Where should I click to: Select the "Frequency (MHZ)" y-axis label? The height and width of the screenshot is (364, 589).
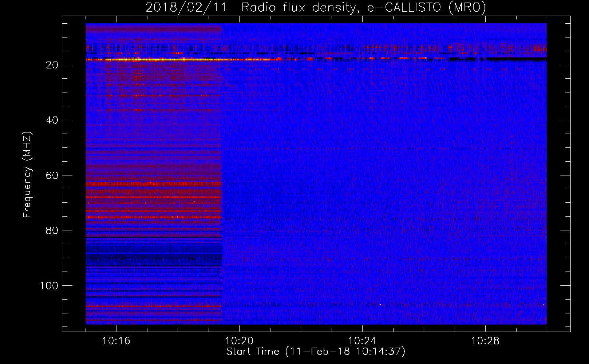pos(27,174)
